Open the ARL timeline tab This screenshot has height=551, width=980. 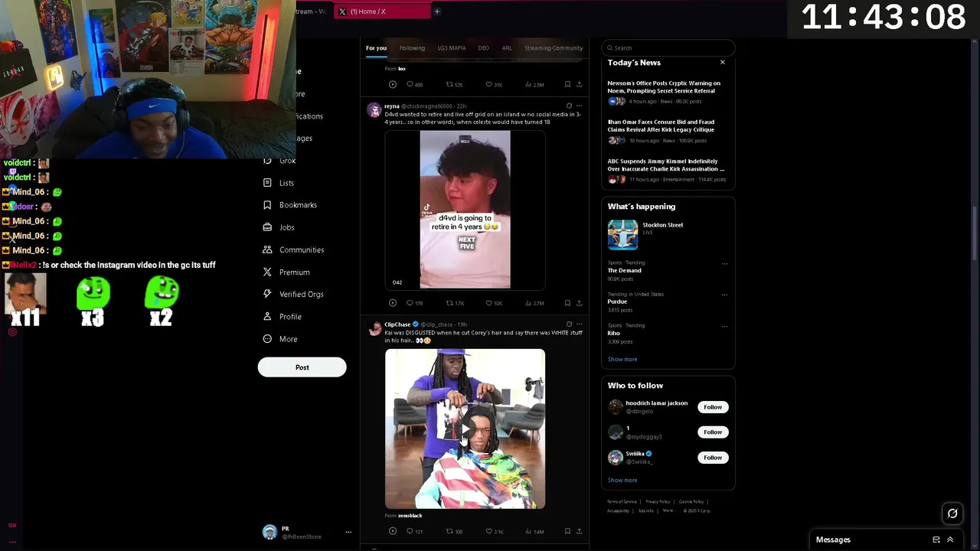507,48
